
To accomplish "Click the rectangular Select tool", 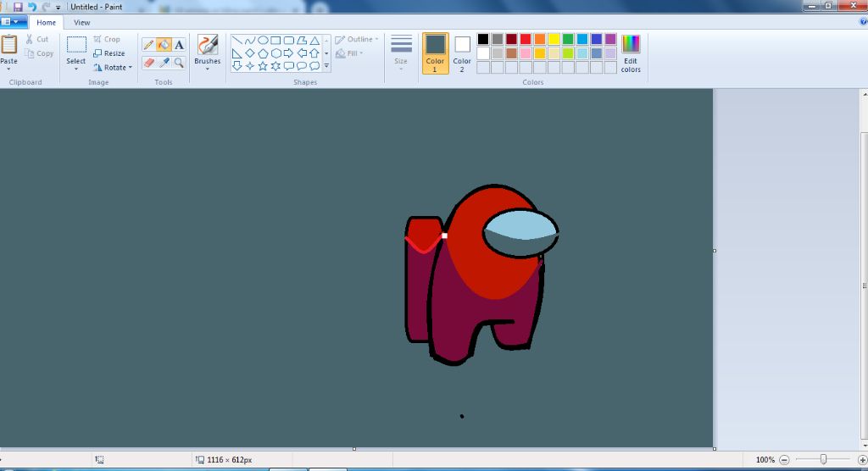I will coord(76,46).
